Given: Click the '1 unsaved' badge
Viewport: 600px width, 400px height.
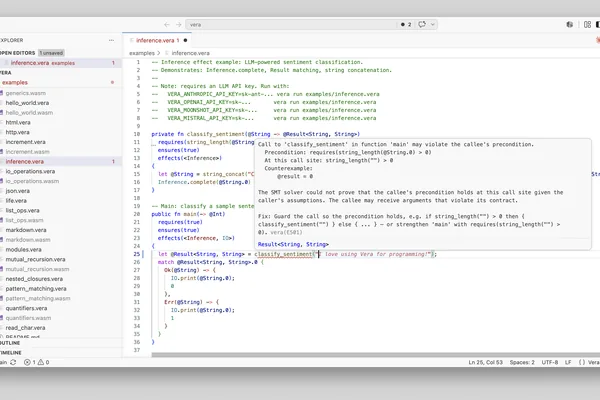Looking at the screenshot, I should pos(51,53).
